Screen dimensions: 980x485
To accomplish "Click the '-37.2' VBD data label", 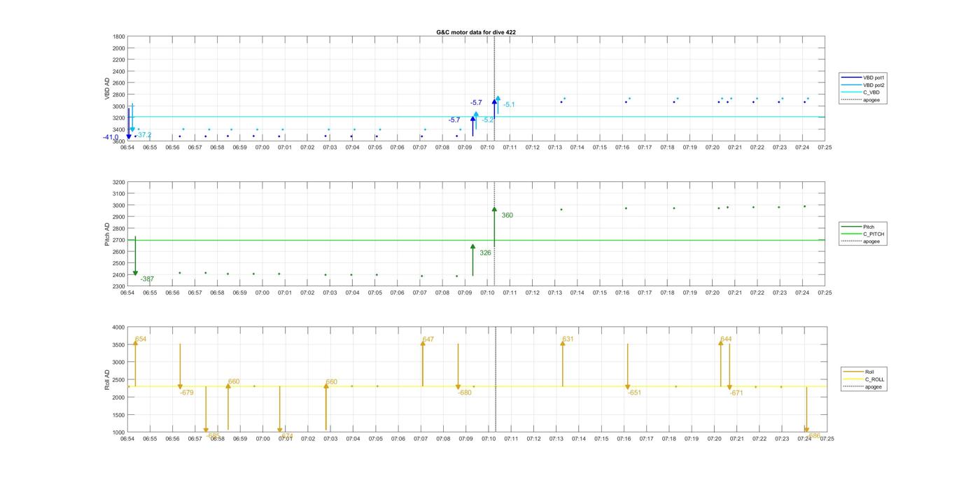I will (x=144, y=134).
